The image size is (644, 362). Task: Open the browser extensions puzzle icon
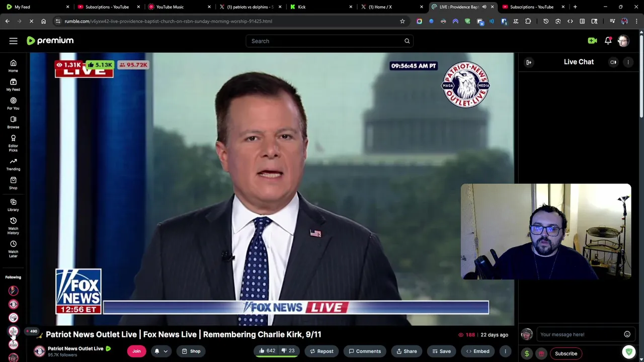coord(528,21)
